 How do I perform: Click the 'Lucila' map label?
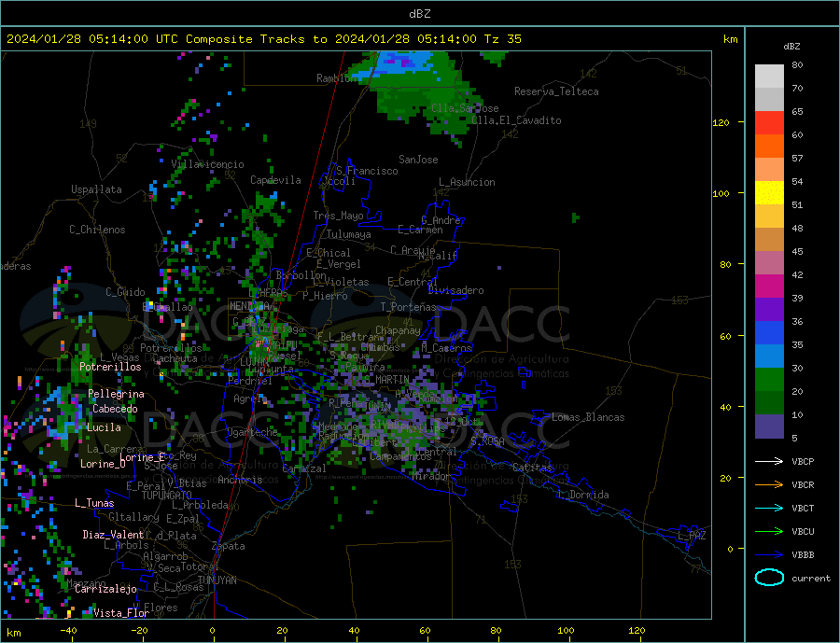[104, 427]
